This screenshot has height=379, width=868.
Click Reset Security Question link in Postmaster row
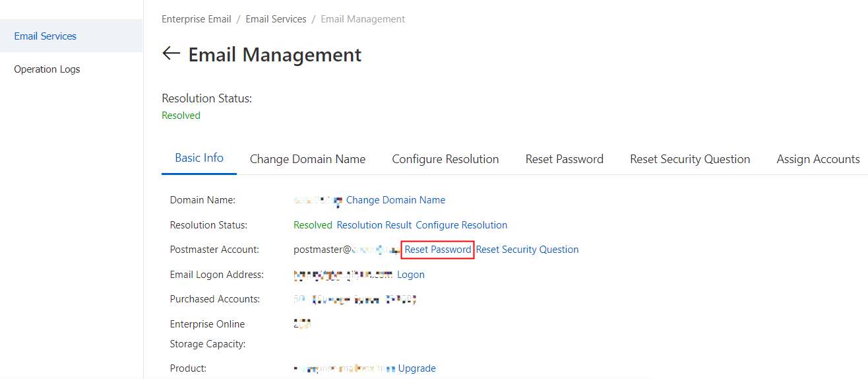point(528,250)
